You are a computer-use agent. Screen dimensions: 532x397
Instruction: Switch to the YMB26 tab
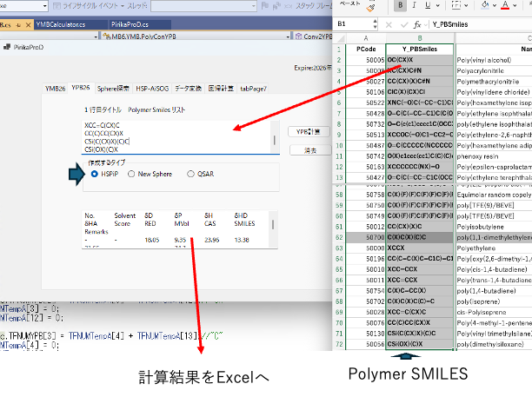[x=55, y=88]
